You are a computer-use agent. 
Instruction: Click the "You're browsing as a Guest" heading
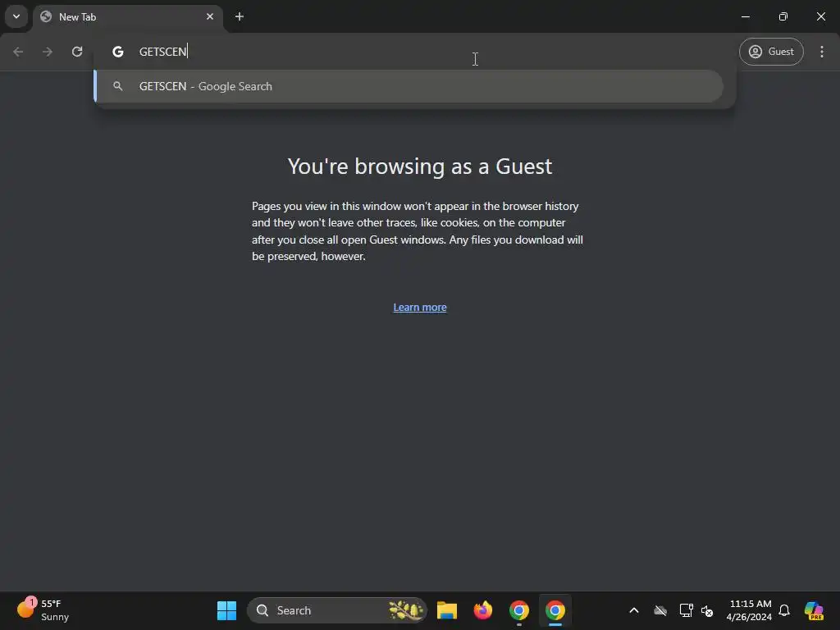tap(420, 166)
